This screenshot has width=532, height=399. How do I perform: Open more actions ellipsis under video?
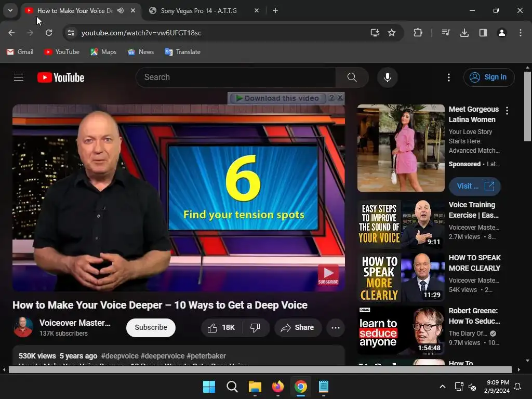[335, 327]
